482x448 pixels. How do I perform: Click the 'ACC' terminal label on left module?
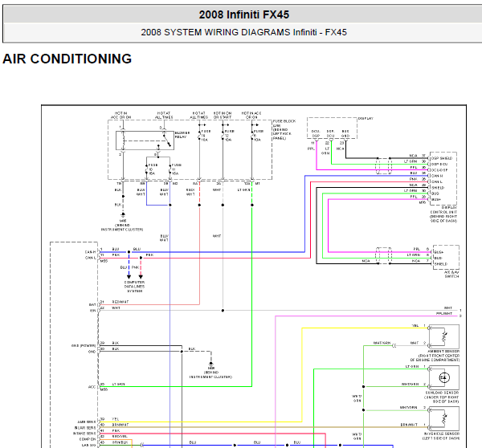(x=92, y=387)
